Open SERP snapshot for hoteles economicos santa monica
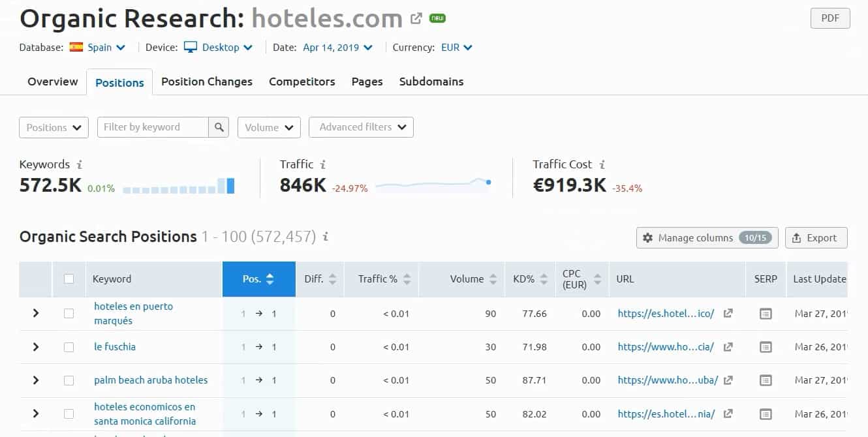The width and height of the screenshot is (868, 437). click(766, 414)
